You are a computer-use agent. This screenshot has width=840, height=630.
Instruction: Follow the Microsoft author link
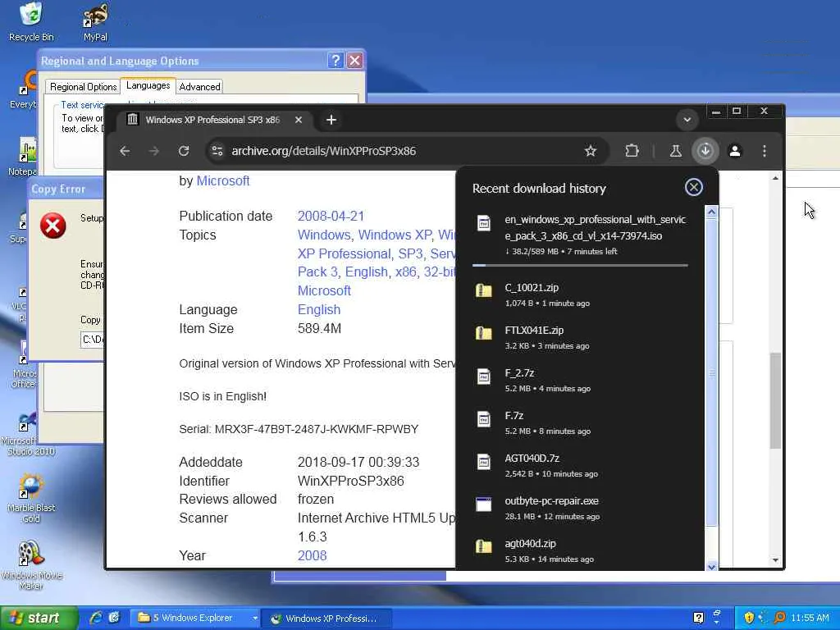point(223,181)
